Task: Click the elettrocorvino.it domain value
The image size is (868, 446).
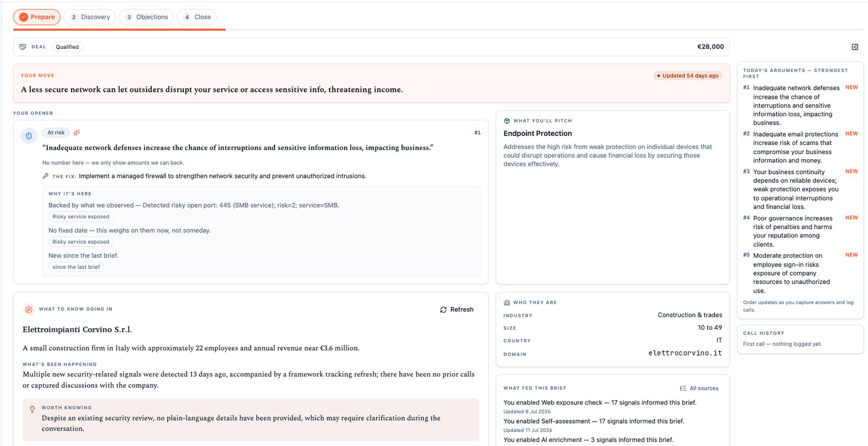Action: (685, 353)
